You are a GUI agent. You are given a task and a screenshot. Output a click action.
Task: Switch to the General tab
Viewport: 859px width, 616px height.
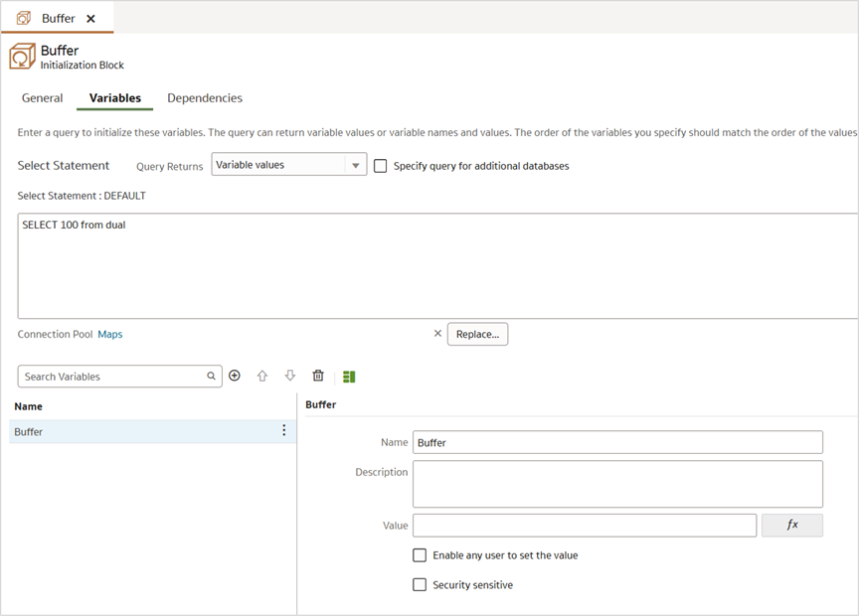(43, 98)
